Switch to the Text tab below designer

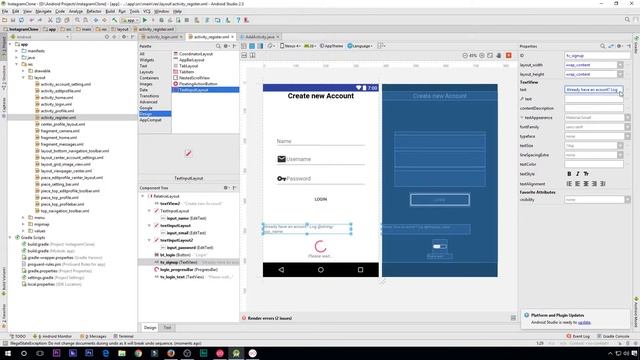click(167, 327)
